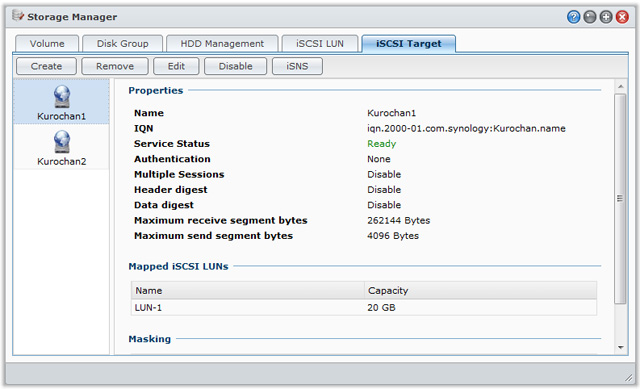Click the 262144 Bytes value
This screenshot has height=389, width=640.
(398, 220)
